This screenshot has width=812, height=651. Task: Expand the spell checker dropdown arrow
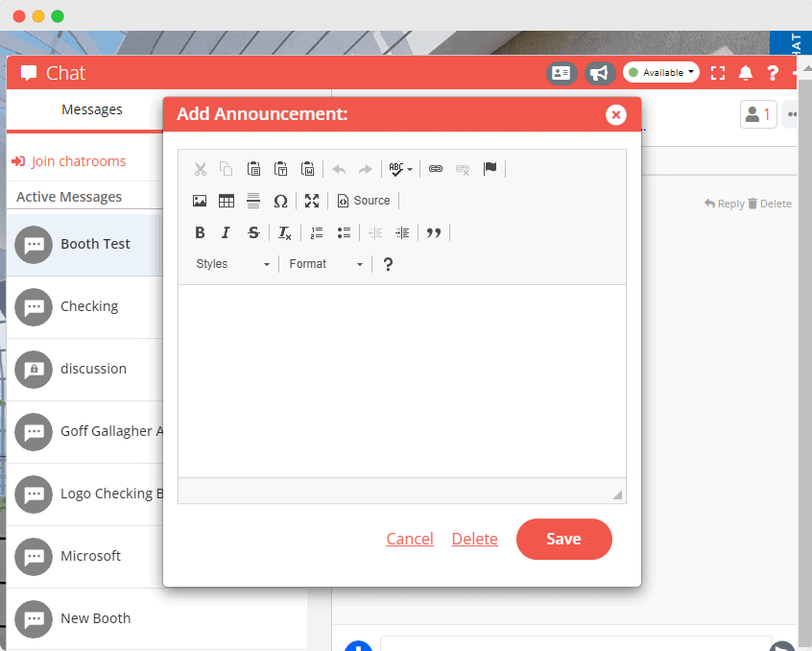(410, 169)
